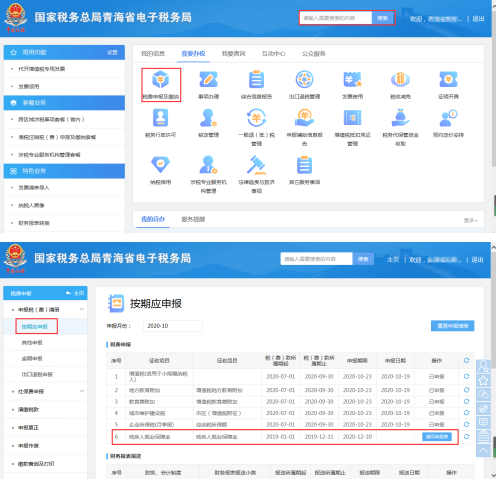
Task: Open the 综合信息报告 clipboard icon
Action: click(256, 79)
